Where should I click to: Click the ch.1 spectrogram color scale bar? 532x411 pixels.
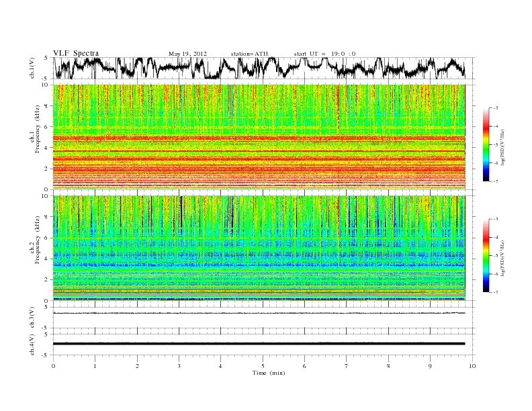coord(486,144)
